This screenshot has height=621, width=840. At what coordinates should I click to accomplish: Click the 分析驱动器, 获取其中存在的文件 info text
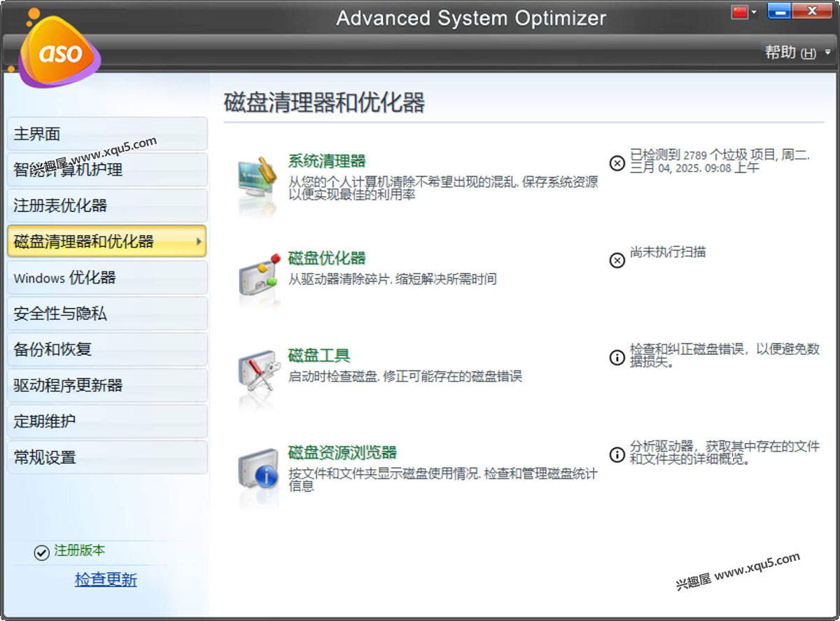[724, 453]
